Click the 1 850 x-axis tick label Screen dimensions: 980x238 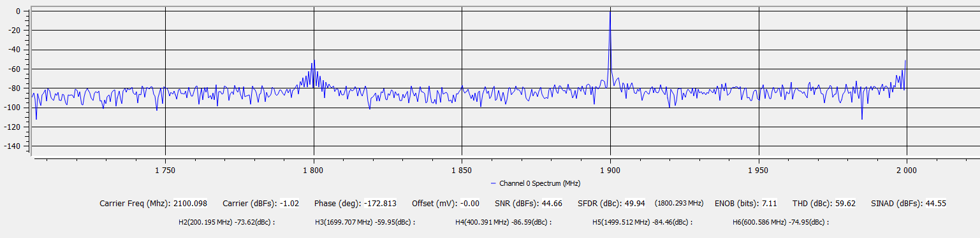[461, 170]
